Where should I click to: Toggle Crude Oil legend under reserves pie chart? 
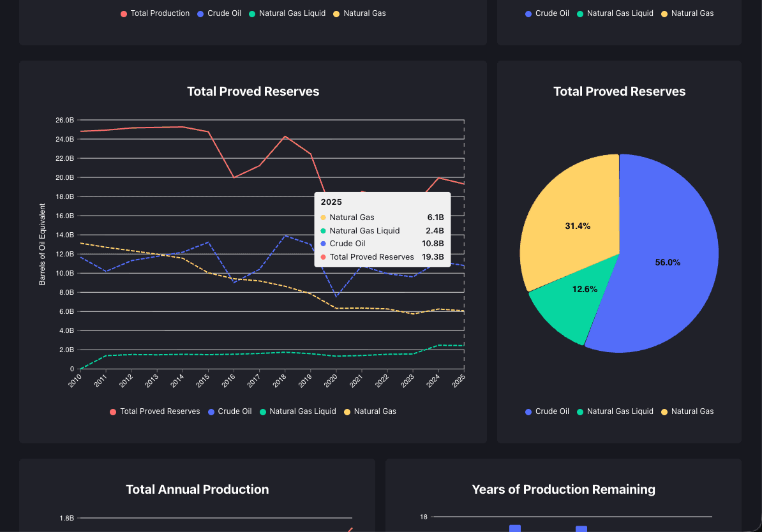[547, 411]
